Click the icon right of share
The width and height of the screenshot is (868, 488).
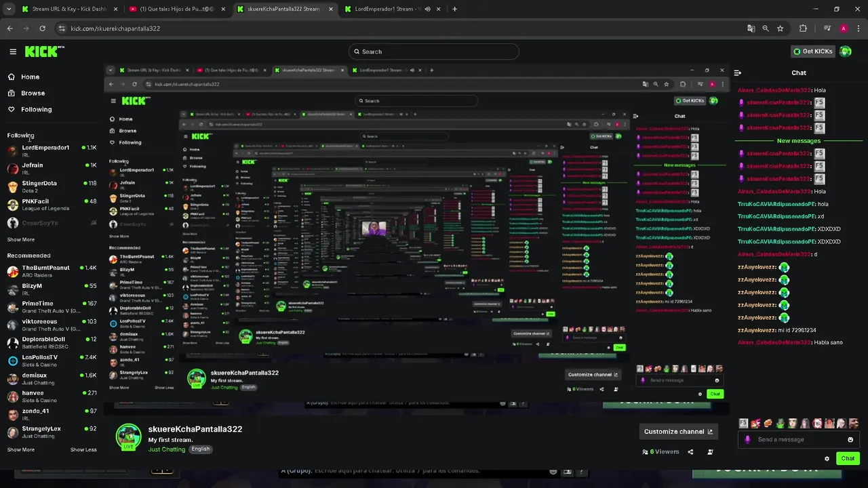click(x=710, y=452)
